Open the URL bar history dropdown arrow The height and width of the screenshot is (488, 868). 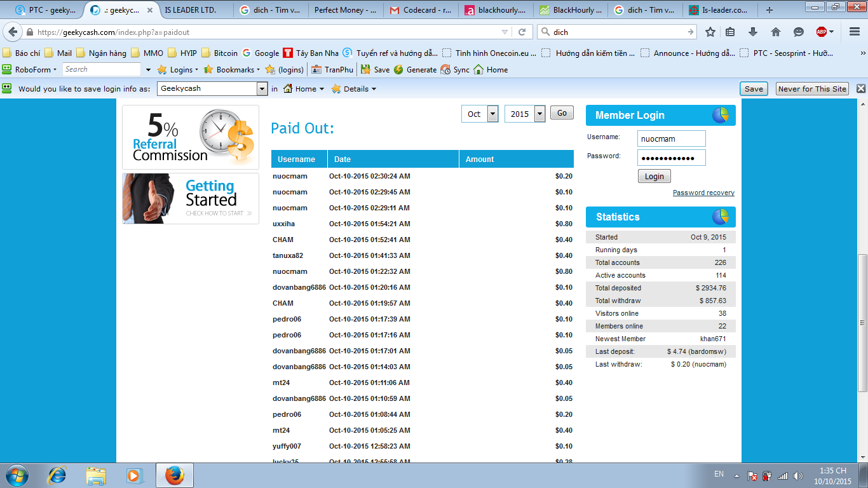tap(505, 32)
